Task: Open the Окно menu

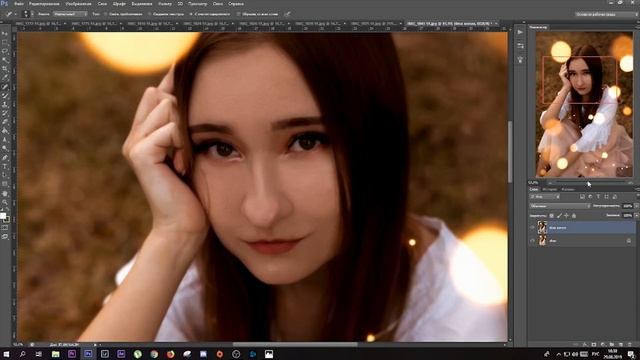Action: pos(218,4)
